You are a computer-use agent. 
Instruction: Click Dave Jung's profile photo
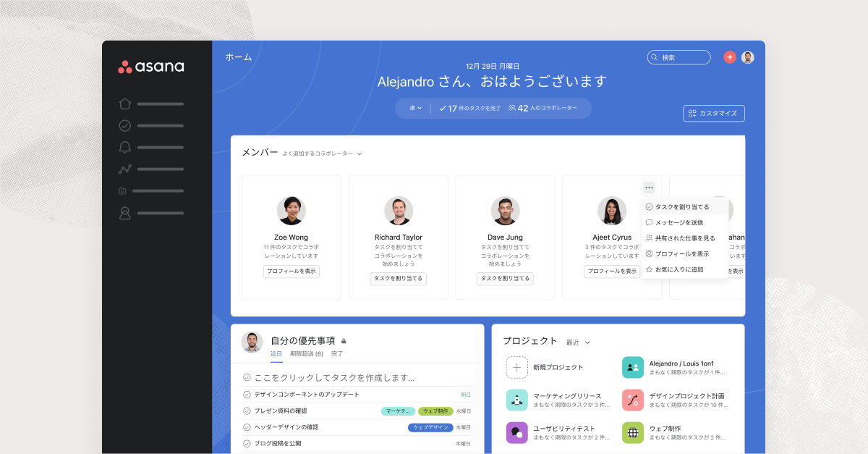click(x=506, y=211)
